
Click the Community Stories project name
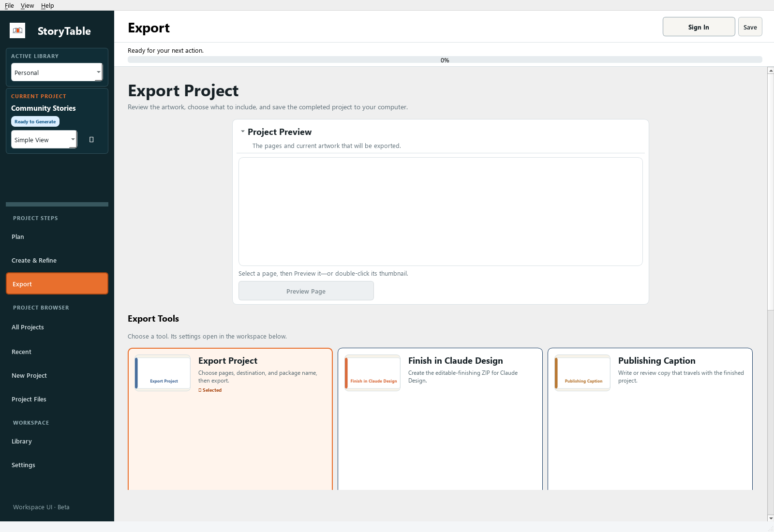point(44,108)
